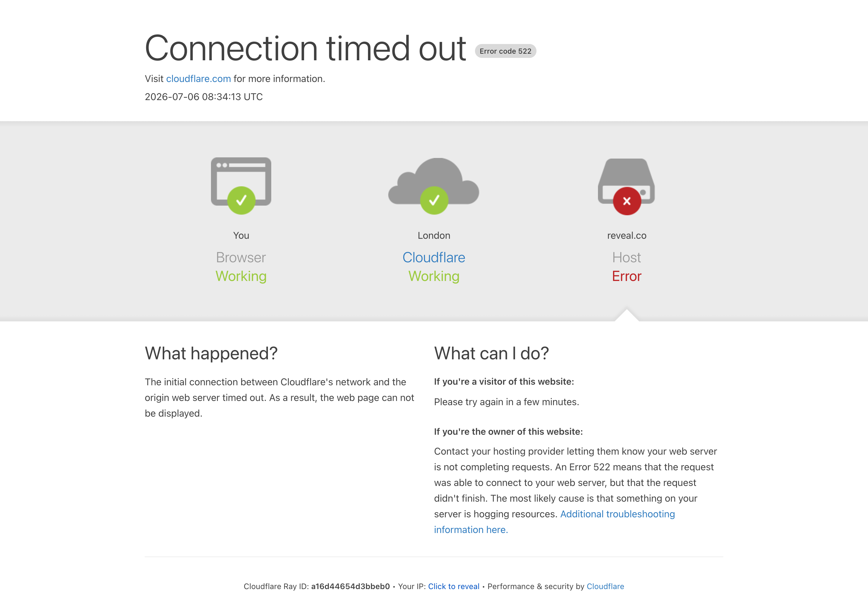The image size is (868, 615).
Task: Click the gray cloud icon above London
Action: [434, 181]
